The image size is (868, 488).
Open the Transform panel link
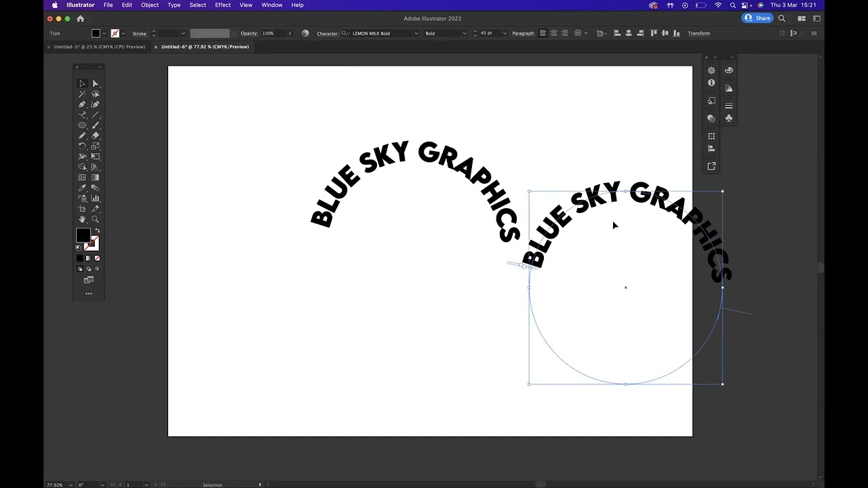pyautogui.click(x=698, y=33)
